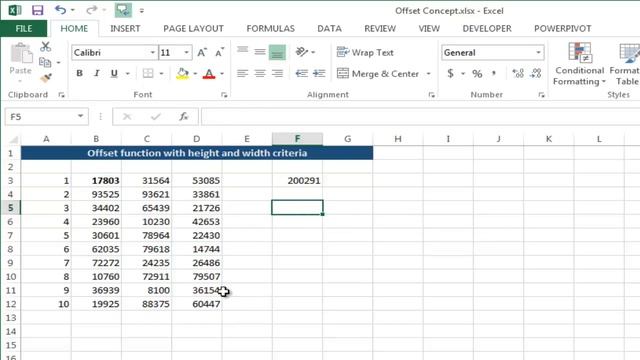
Task: Click inside the formula bar
Action: pyautogui.click(x=420, y=117)
